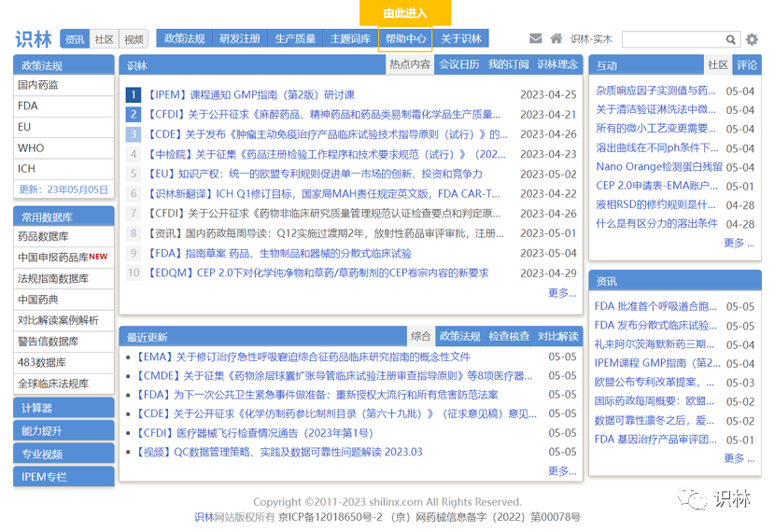Open 对比解读案例解析 in sidebar
The width and height of the screenshot is (775, 532).
click(x=63, y=320)
